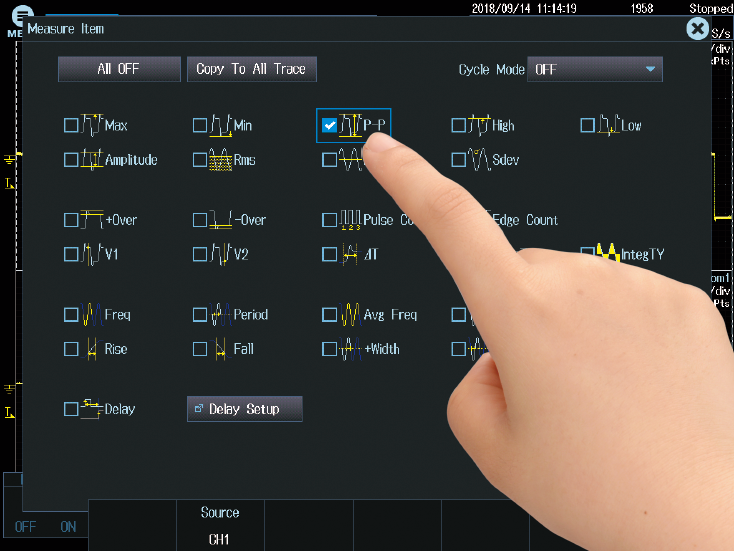Open the Source CH1 soft key
The height and width of the screenshot is (551, 734).
click(x=220, y=526)
